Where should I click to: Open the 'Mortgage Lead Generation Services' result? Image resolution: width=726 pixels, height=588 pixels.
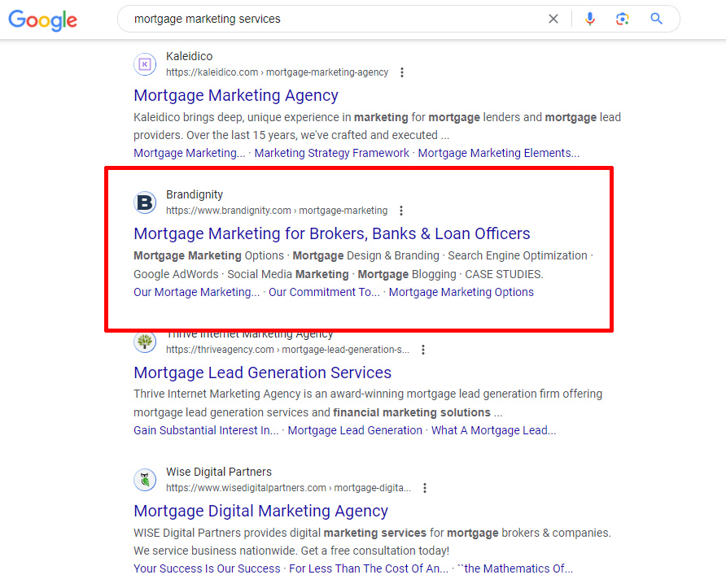[x=263, y=372]
